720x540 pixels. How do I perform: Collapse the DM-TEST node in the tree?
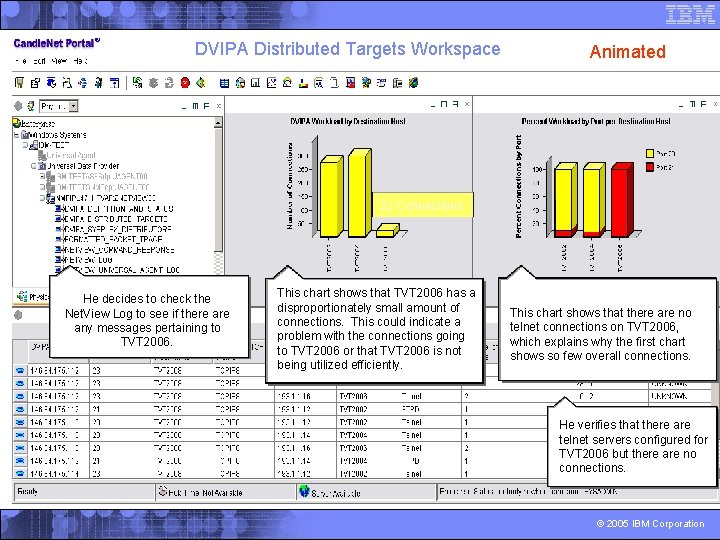coord(26,145)
